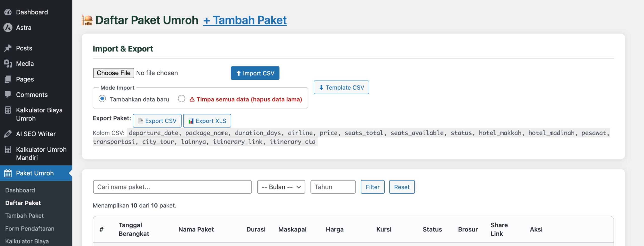Click the Paket Umroh calendar icon
The image size is (644, 246).
point(8,173)
